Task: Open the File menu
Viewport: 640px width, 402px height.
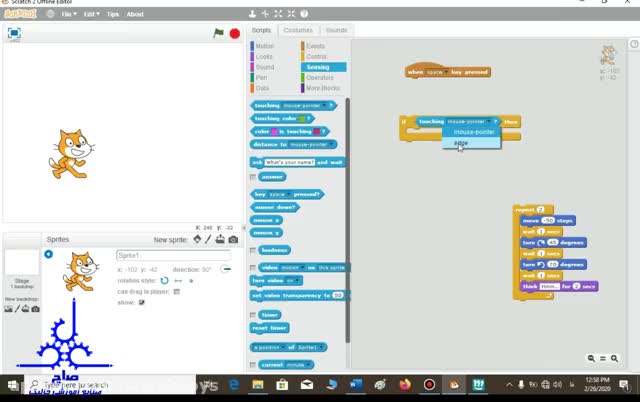Action: pos(69,14)
